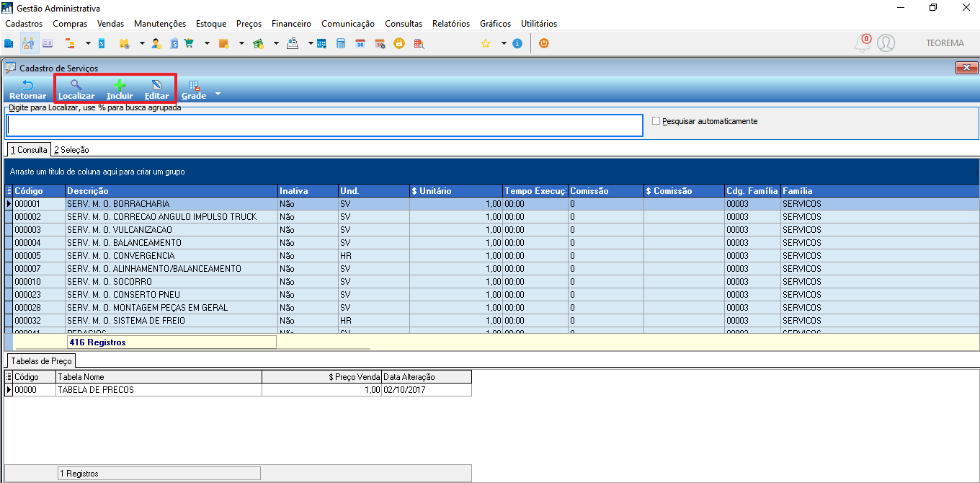Viewport: 980px width, 483px height.
Task: Select the Tabelas de Preço tab
Action: [40, 360]
